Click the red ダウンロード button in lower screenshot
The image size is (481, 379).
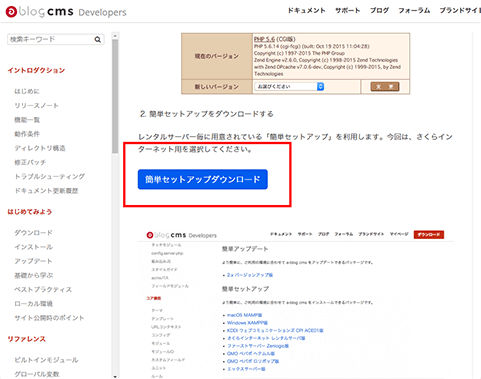click(x=429, y=235)
